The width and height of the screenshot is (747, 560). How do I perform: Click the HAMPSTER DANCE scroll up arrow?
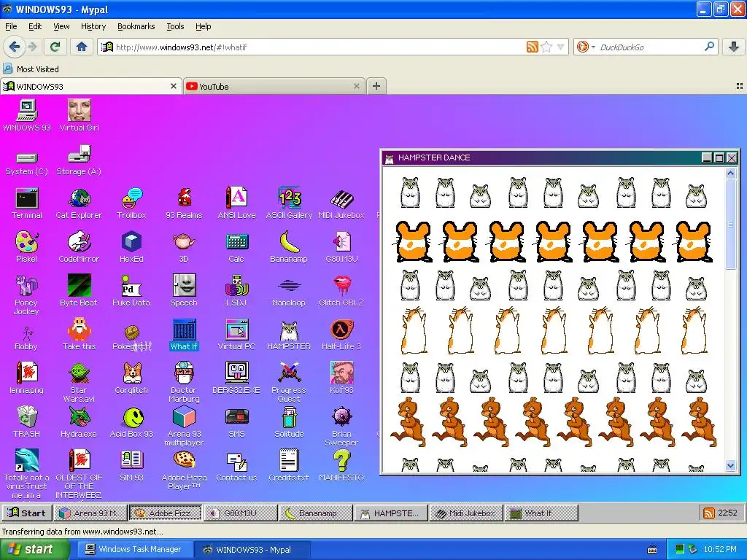tap(731, 174)
